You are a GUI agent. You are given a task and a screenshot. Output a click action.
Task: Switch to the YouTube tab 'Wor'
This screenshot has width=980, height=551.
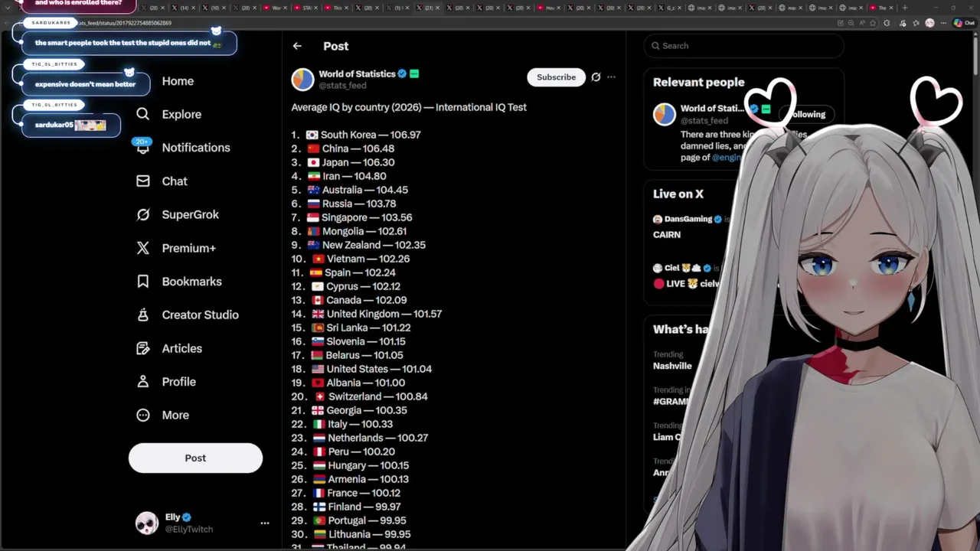click(276, 8)
